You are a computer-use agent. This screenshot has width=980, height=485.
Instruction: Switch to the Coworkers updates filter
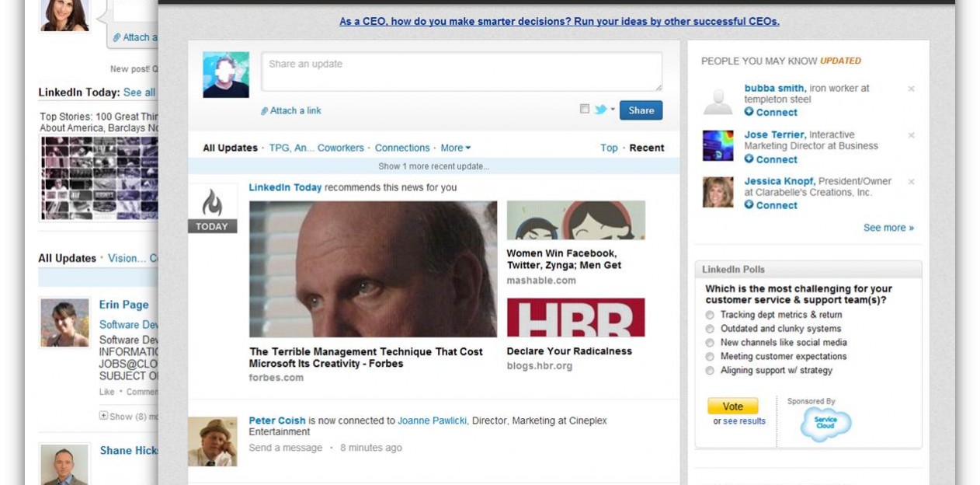tap(340, 148)
